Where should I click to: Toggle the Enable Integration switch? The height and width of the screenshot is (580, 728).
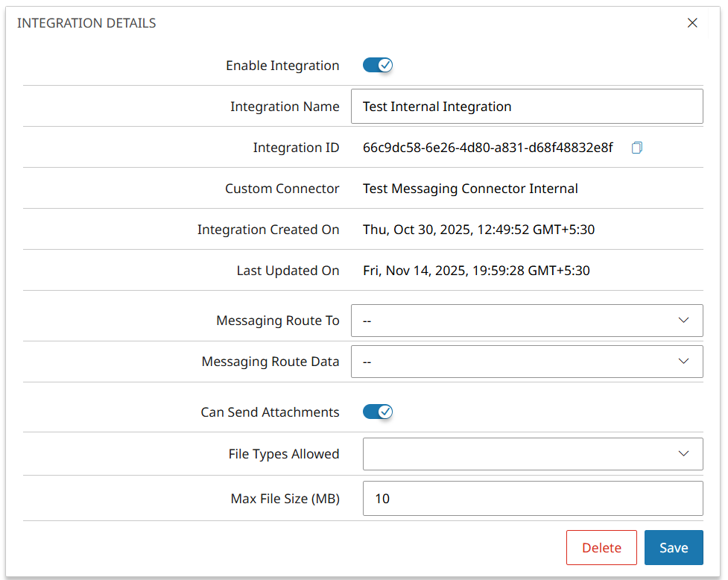click(x=378, y=65)
